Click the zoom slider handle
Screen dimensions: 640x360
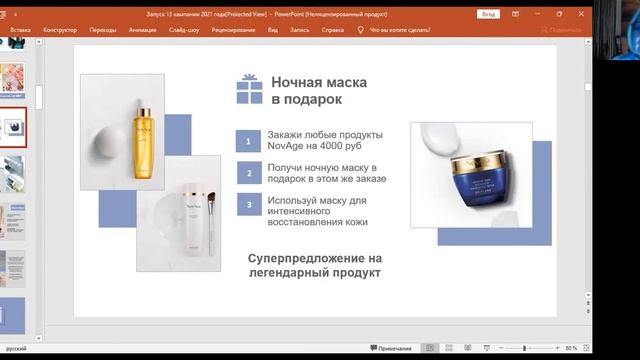point(524,348)
